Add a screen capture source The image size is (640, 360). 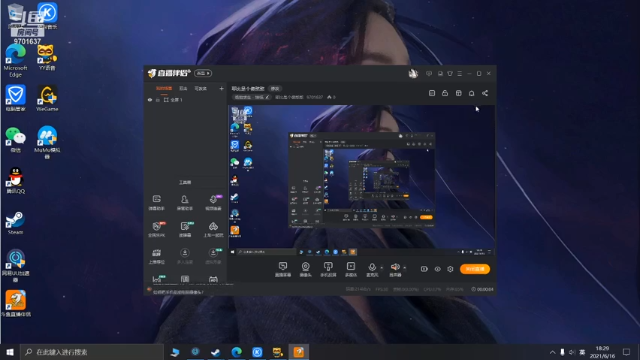click(x=283, y=269)
